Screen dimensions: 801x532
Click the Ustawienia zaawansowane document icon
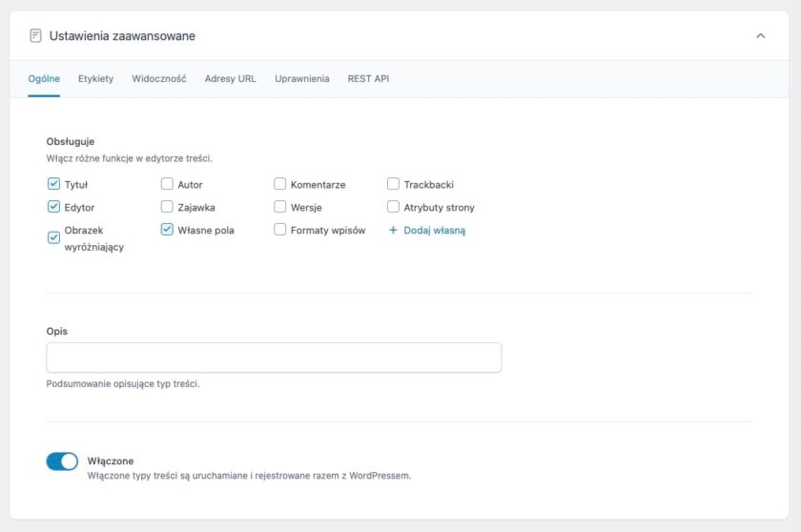pos(35,35)
